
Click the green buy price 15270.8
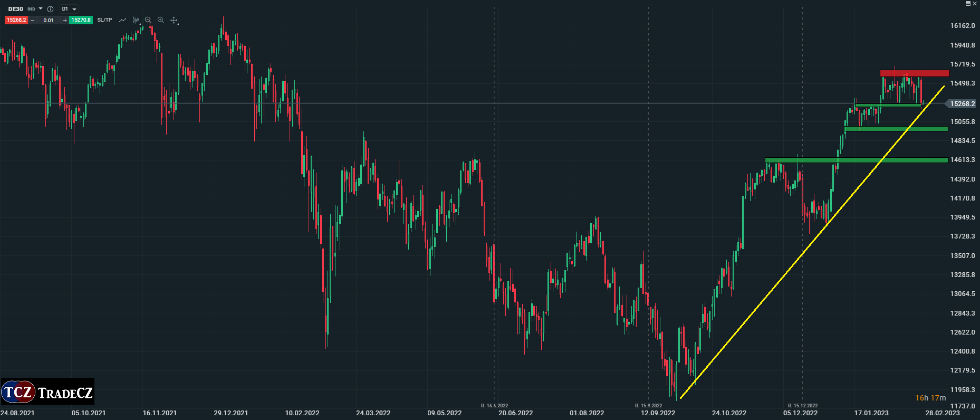click(x=81, y=20)
